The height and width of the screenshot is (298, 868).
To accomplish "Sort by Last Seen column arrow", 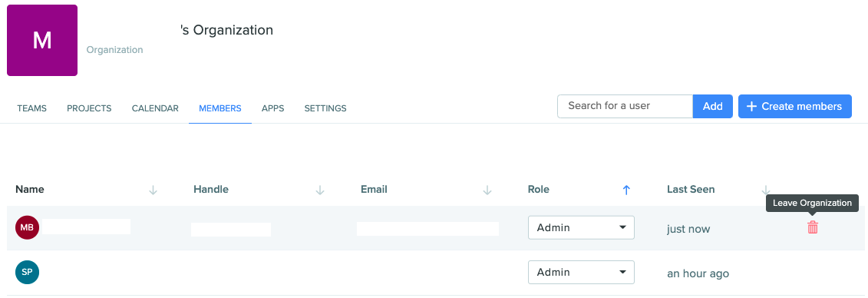I will (766, 190).
